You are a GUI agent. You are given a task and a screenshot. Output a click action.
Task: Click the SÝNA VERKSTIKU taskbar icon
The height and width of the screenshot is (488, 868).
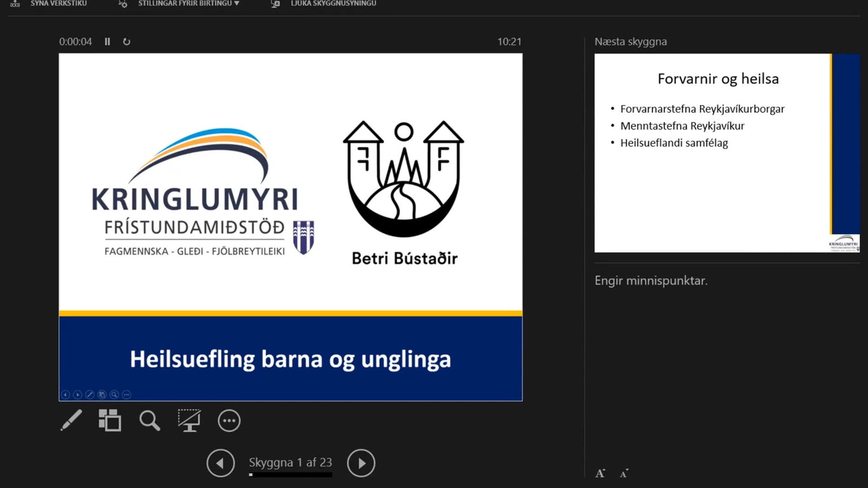pyautogui.click(x=15, y=4)
